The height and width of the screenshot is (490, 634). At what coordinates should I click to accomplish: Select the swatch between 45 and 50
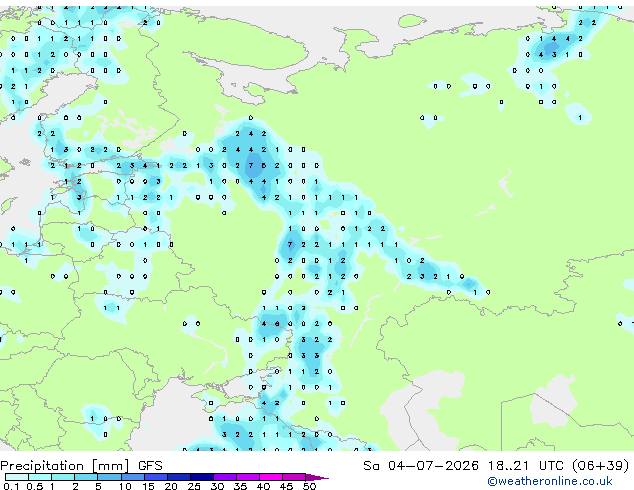294,477
